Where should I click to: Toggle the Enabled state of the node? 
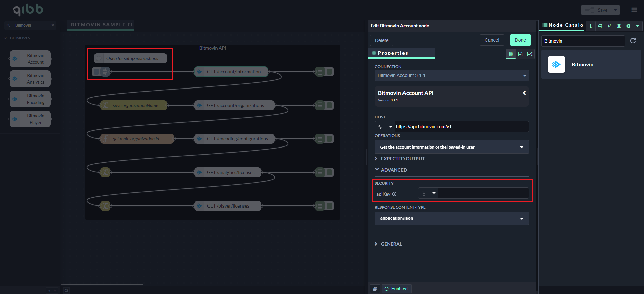point(396,289)
